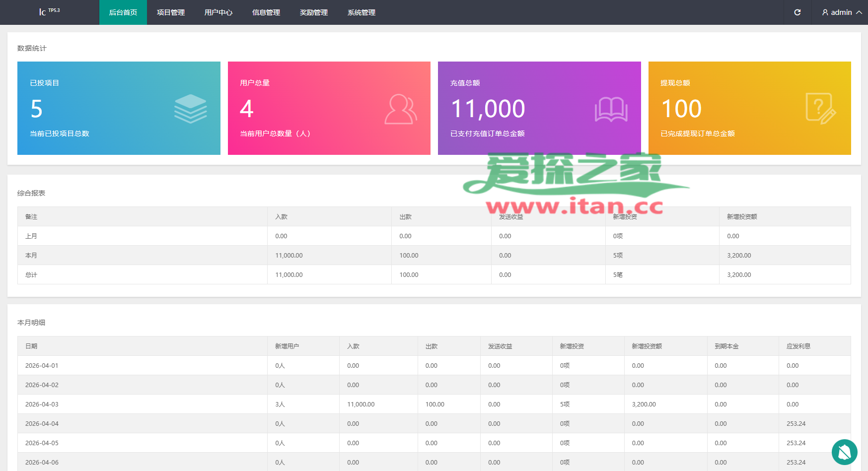
Task: Click the admin user profile icon
Action: [825, 12]
